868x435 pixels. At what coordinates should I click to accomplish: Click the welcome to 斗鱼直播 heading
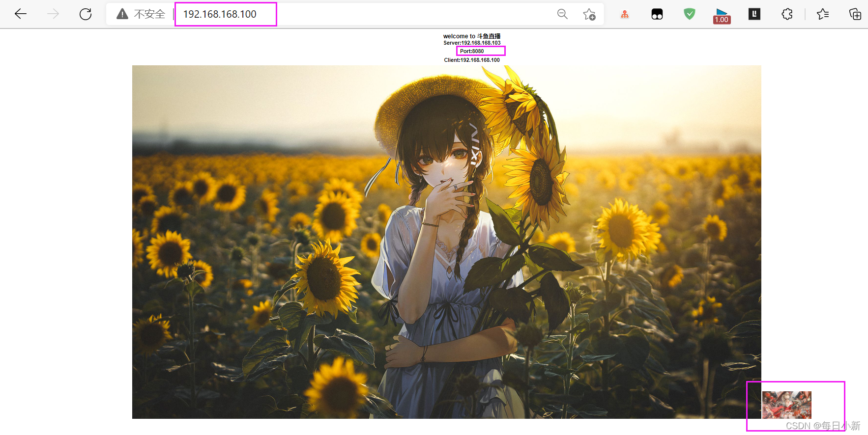[x=472, y=36]
